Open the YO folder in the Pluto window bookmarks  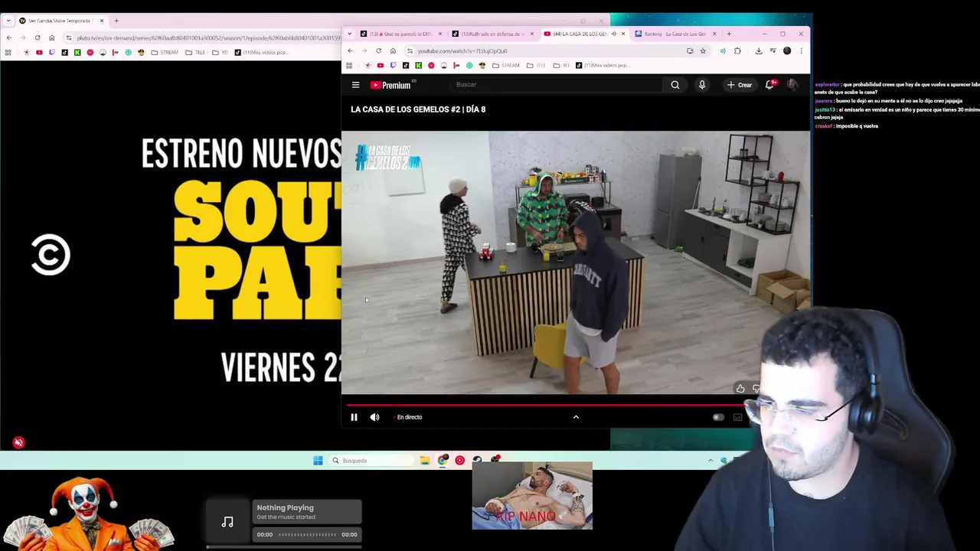coord(220,53)
